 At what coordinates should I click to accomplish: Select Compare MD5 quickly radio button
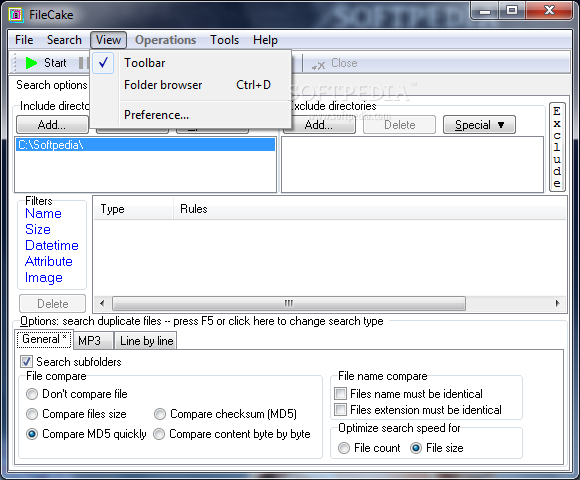pyautogui.click(x=32, y=434)
